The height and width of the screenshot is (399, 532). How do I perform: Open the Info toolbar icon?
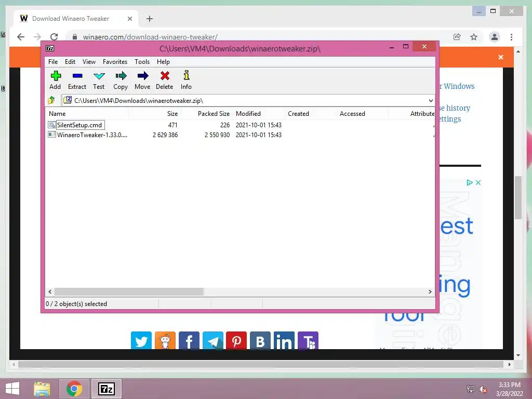click(x=186, y=80)
